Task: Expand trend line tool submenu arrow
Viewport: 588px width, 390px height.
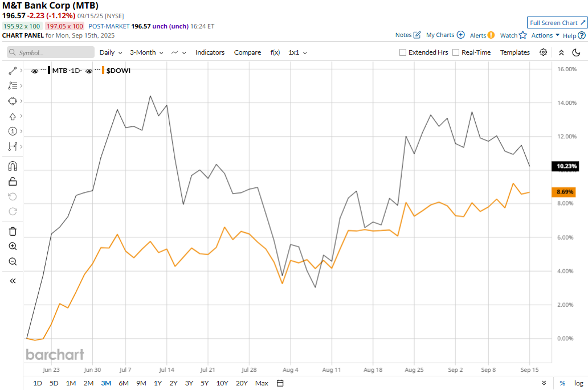Action: pyautogui.click(x=21, y=71)
